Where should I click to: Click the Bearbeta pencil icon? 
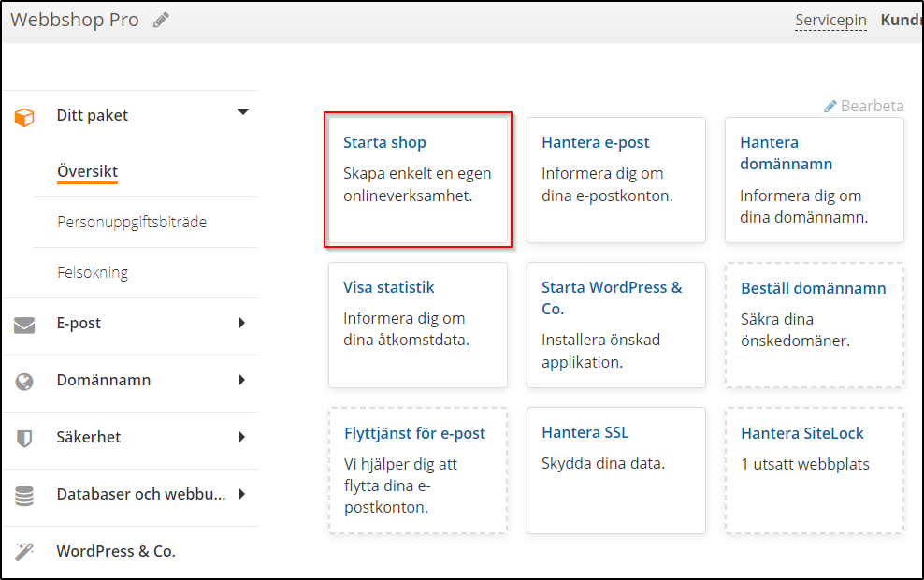coord(830,107)
